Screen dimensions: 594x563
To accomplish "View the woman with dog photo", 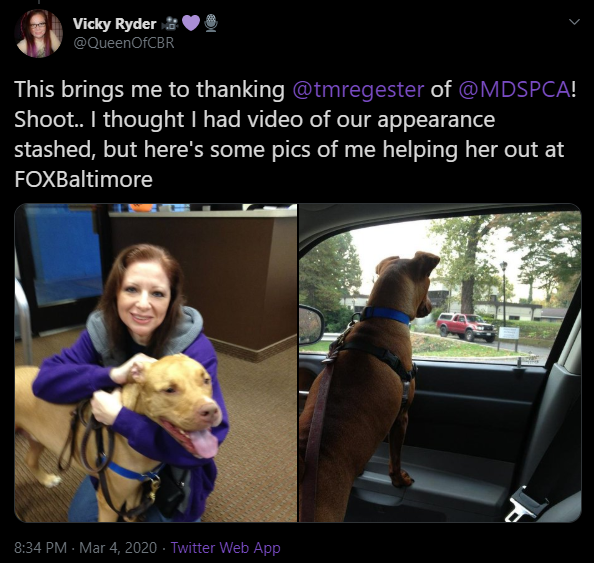I will (156, 363).
